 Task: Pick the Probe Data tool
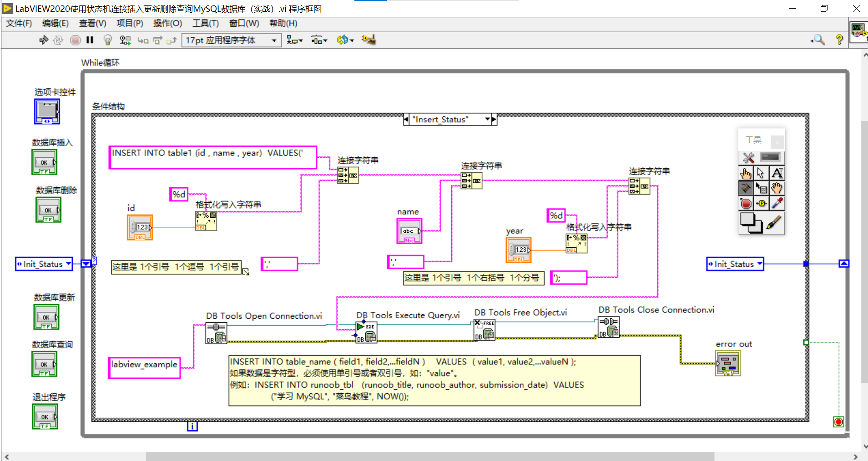point(762,204)
